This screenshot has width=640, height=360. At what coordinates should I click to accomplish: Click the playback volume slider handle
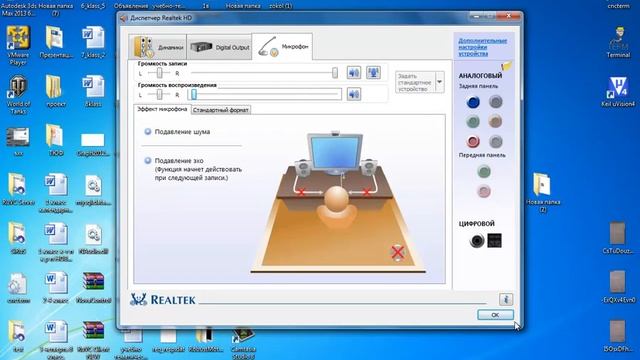click(194, 94)
